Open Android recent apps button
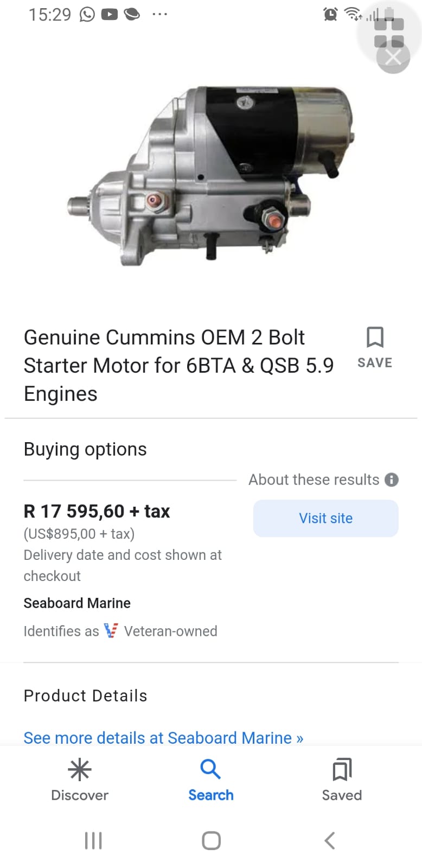422x868 pixels. coord(93,840)
